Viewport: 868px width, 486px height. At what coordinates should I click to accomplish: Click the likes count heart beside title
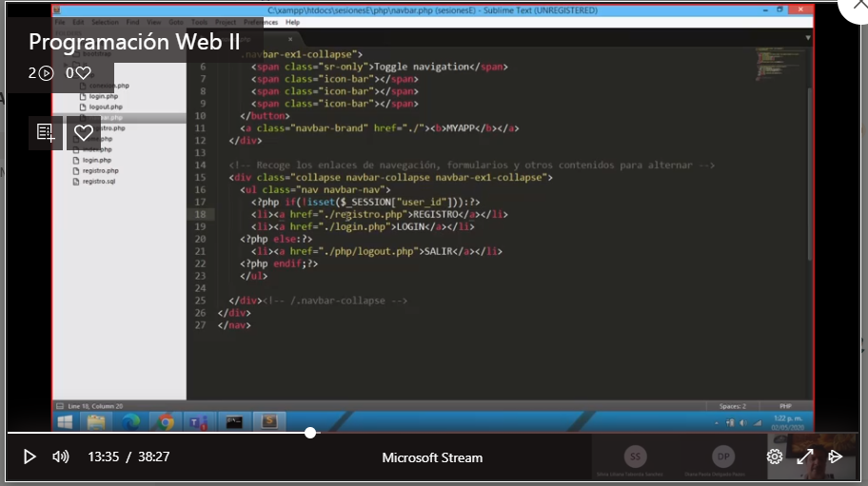pos(84,73)
